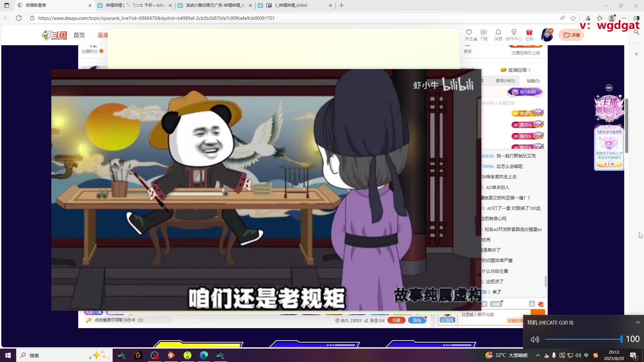This screenshot has height=362, width=644.
Task: Click the browser back arrow
Action: (x=6, y=18)
